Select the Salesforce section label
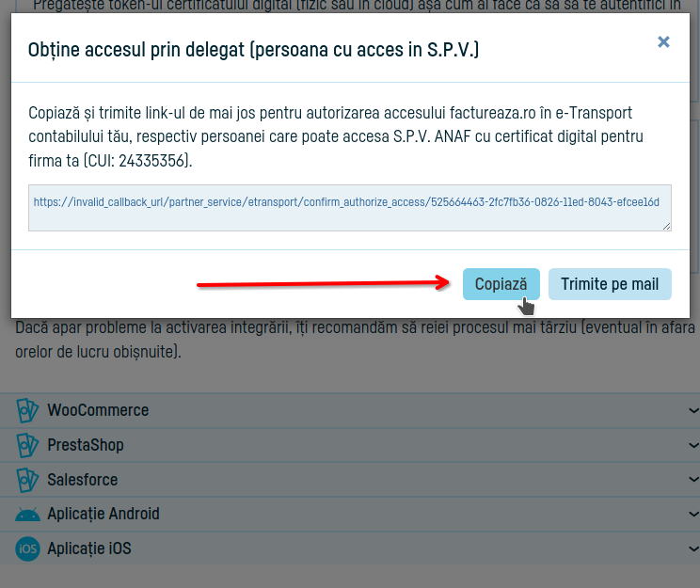The height and width of the screenshot is (588, 700). click(83, 480)
